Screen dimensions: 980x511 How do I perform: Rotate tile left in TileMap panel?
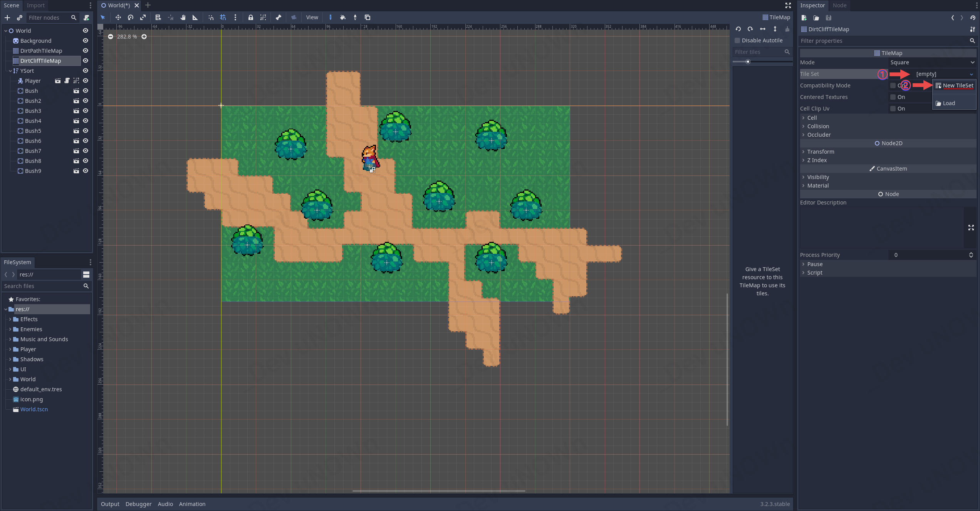(x=738, y=29)
